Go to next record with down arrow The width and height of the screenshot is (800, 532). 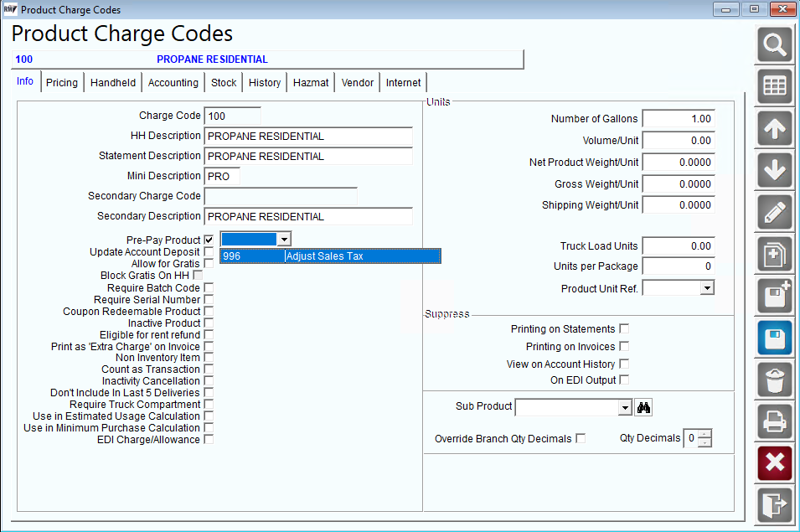tap(775, 170)
